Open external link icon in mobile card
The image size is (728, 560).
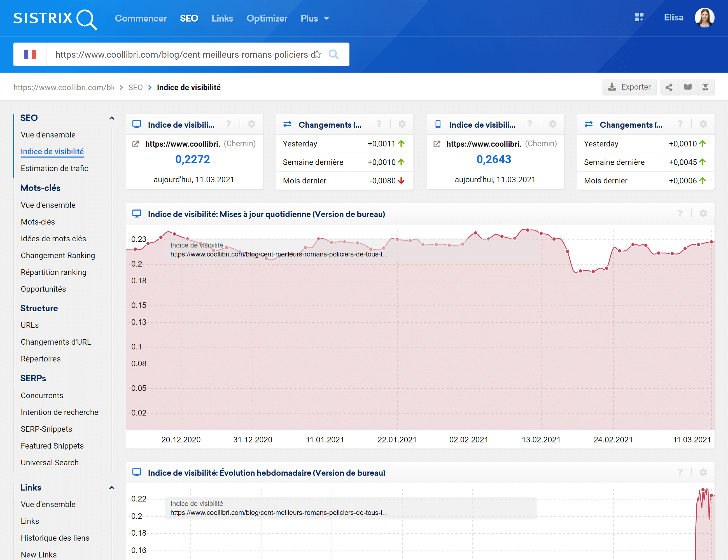click(x=437, y=144)
